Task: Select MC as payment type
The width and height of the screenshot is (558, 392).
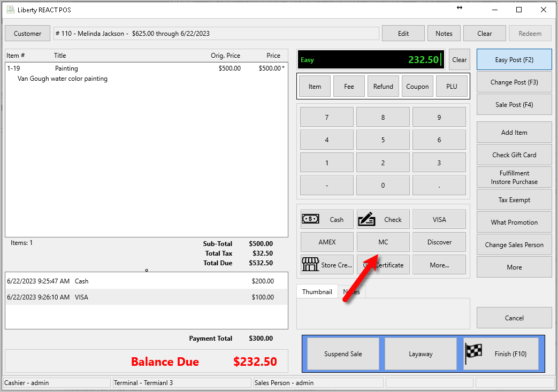Action: (x=383, y=242)
